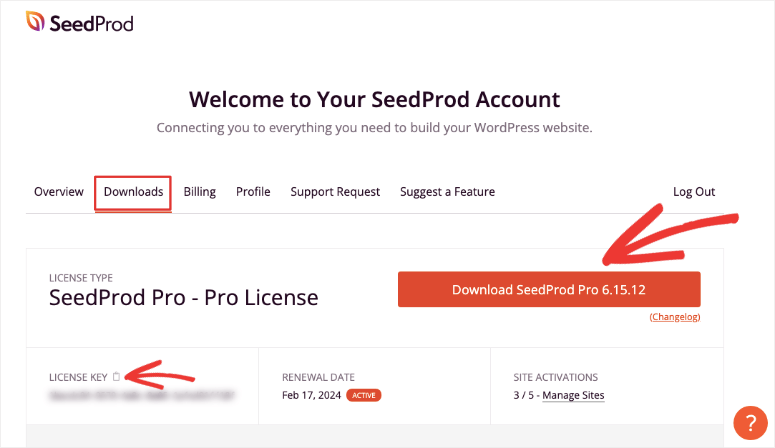Go to the Profile tab
Screen dimensions: 775x448
253,192
